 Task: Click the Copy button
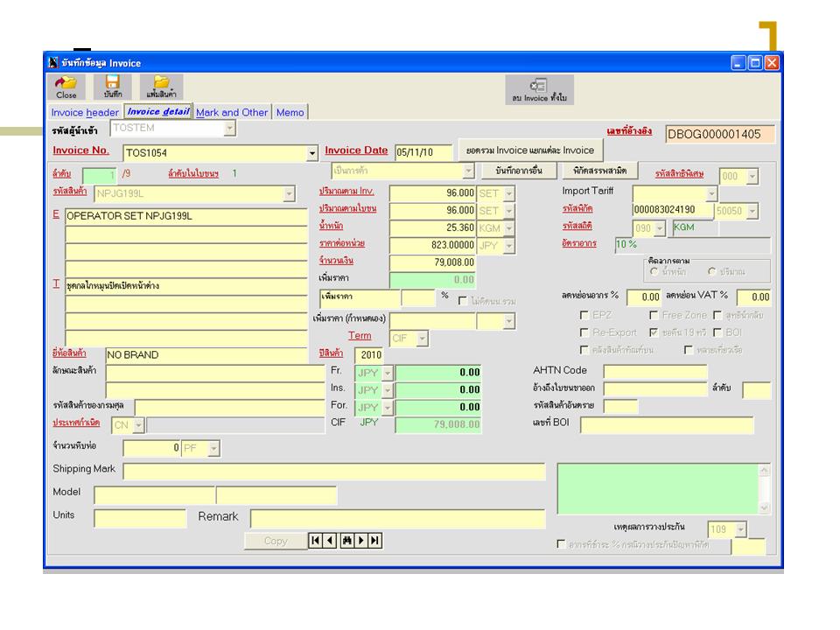pyautogui.click(x=276, y=541)
